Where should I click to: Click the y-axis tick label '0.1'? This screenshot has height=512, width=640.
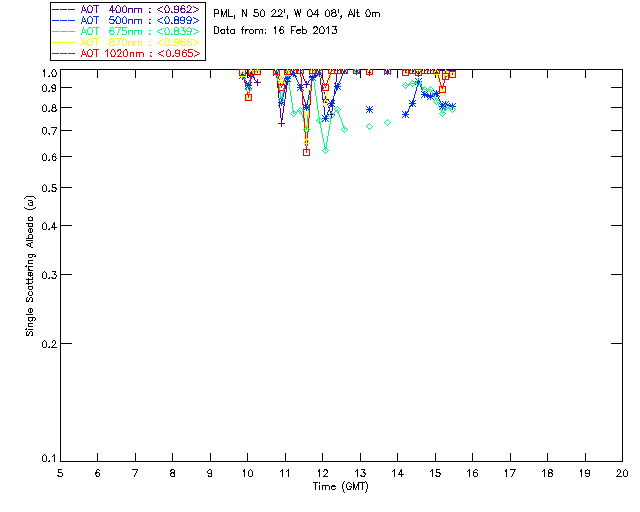point(49,459)
